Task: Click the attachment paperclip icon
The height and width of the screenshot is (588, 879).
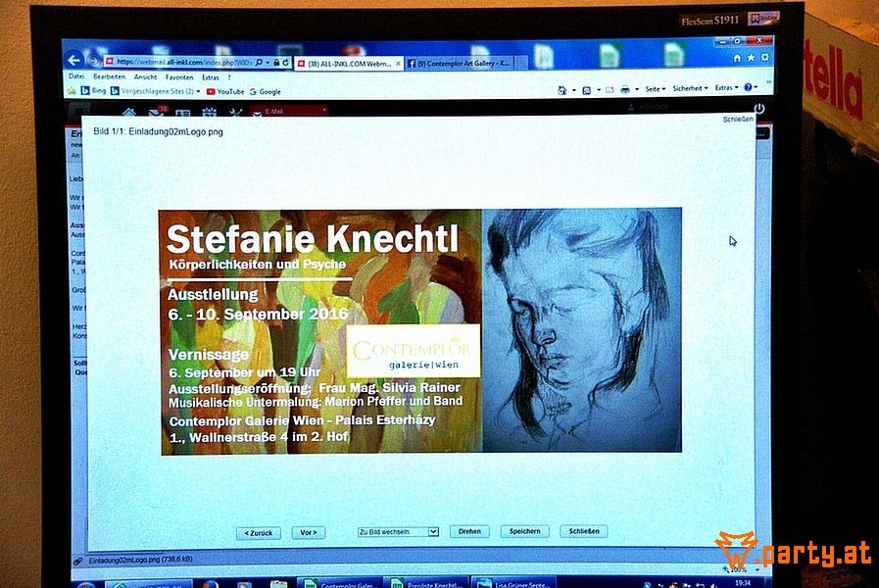Action: [78, 561]
